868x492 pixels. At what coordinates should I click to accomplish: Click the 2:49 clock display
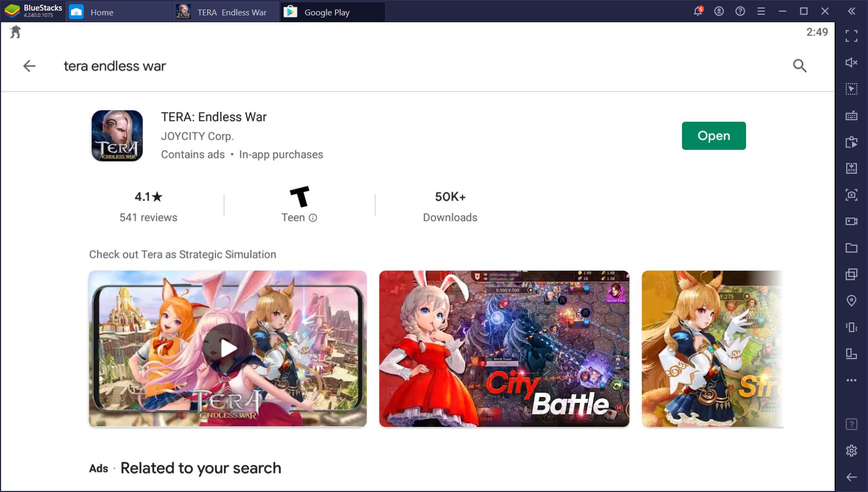(x=817, y=32)
